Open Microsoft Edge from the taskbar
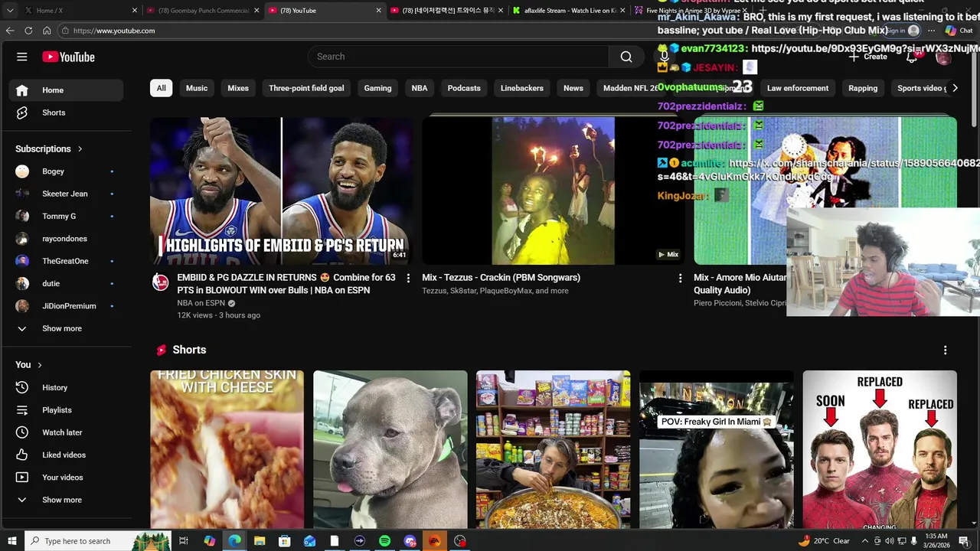980x551 pixels. [234, 541]
